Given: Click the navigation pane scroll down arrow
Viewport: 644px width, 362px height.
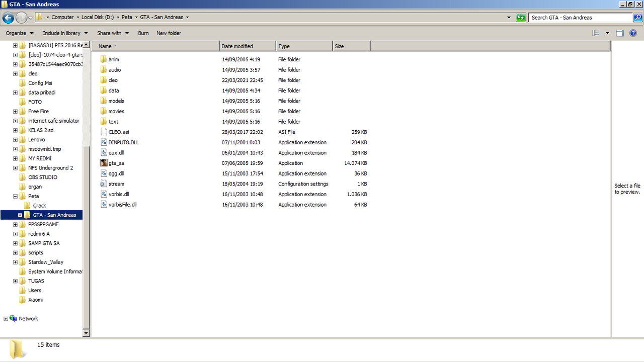Looking at the screenshot, I should pyautogui.click(x=86, y=333).
